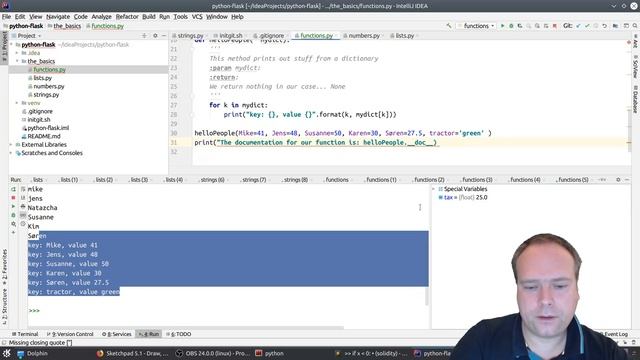Select numbers.py in project tree
Viewport: 640px width, 360px height.
coord(49,86)
